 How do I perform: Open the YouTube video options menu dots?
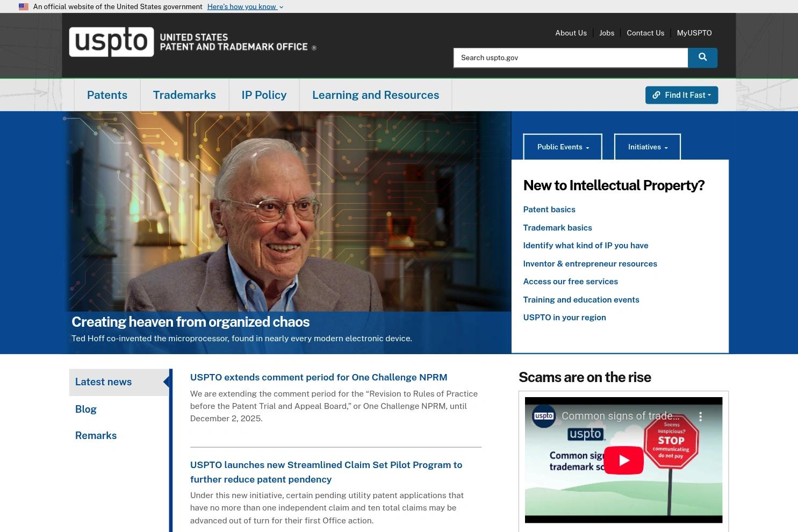click(700, 416)
